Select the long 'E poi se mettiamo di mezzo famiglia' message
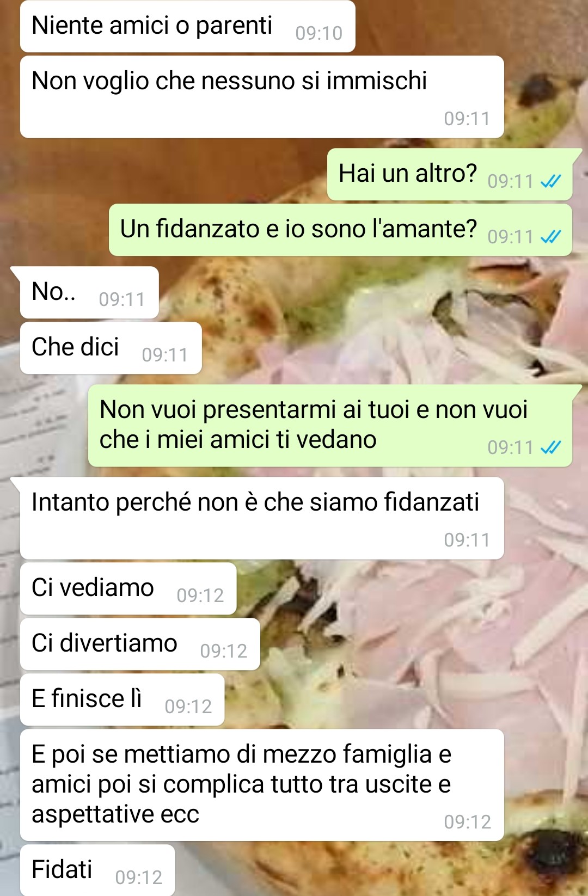The height and width of the screenshot is (896, 588). click(x=262, y=785)
